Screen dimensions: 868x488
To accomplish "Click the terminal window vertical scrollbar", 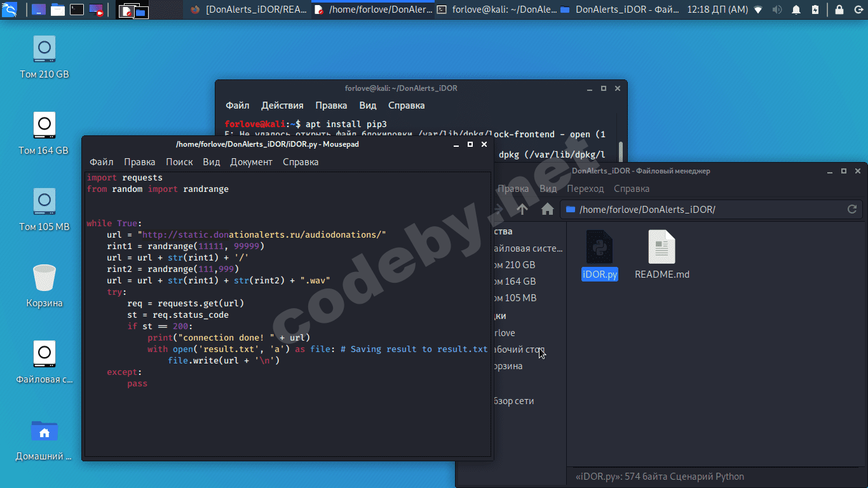I will (x=621, y=151).
